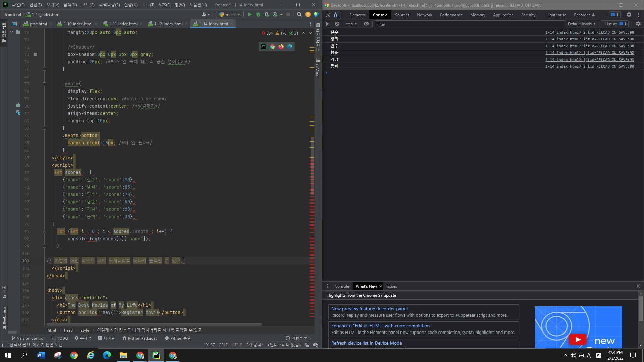Open New preview feature: Recorder panel link
Image resolution: width=644 pixels, height=362 pixels.
click(369, 309)
